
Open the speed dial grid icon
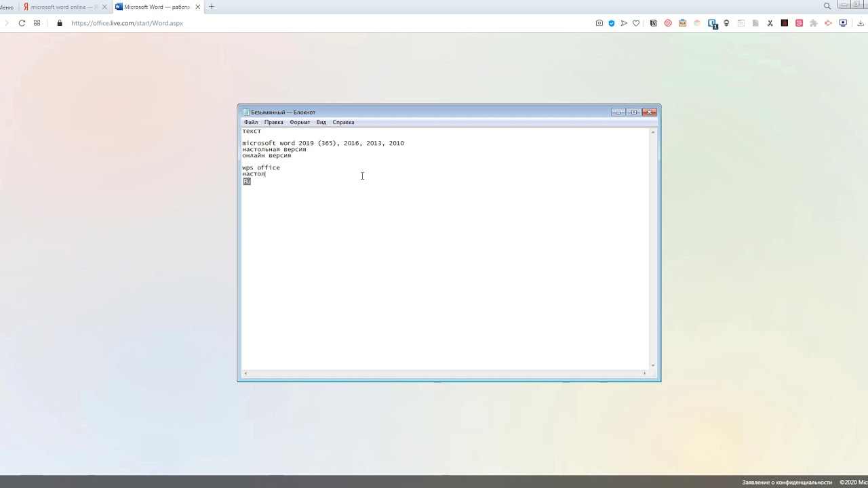coord(37,23)
